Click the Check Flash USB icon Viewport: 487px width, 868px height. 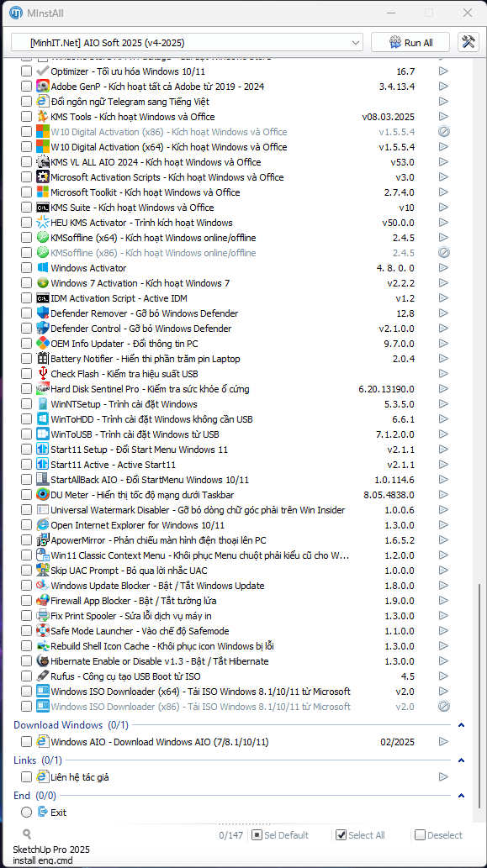(x=43, y=374)
